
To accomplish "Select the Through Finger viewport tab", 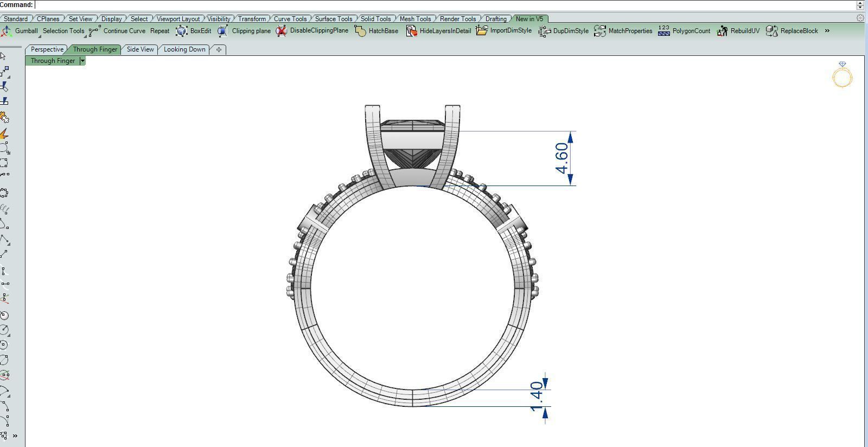I will [95, 49].
